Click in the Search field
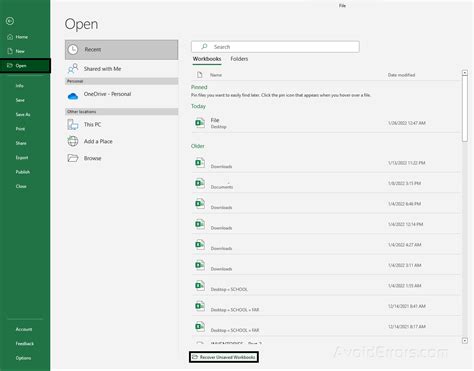Viewport: 474px width, 371px height. (x=275, y=47)
